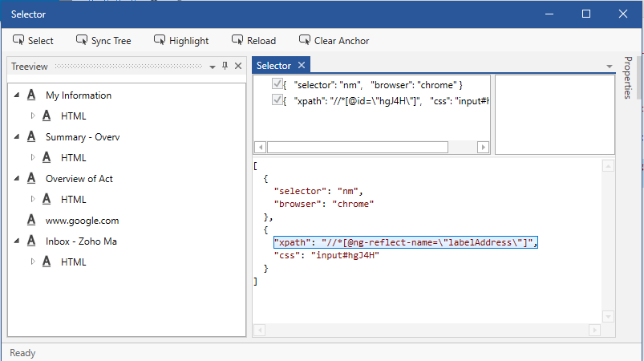The width and height of the screenshot is (644, 361).
Task: Click the Sync Tree toolbar icon
Action: (x=82, y=40)
